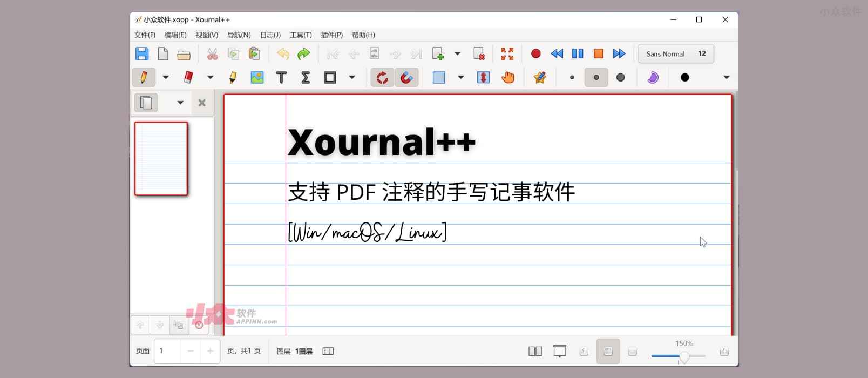Expand Pen tool options dropdown
Screen dimensions: 868x378
click(166, 77)
